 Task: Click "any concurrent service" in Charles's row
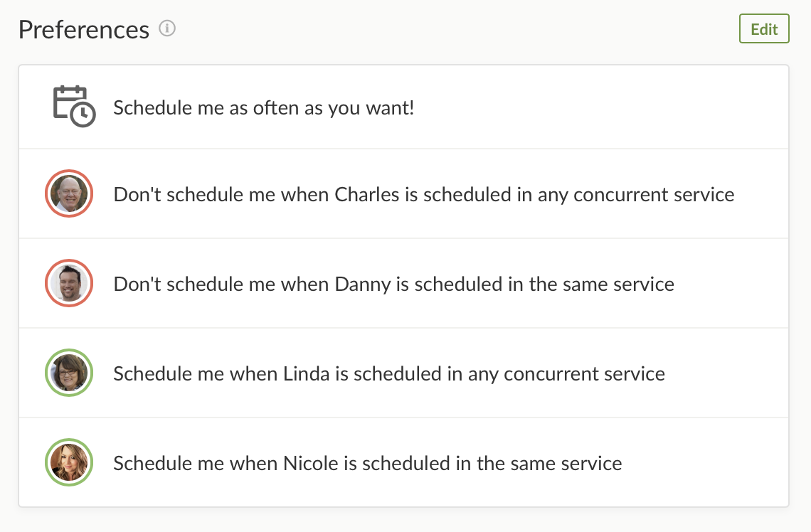coord(636,194)
